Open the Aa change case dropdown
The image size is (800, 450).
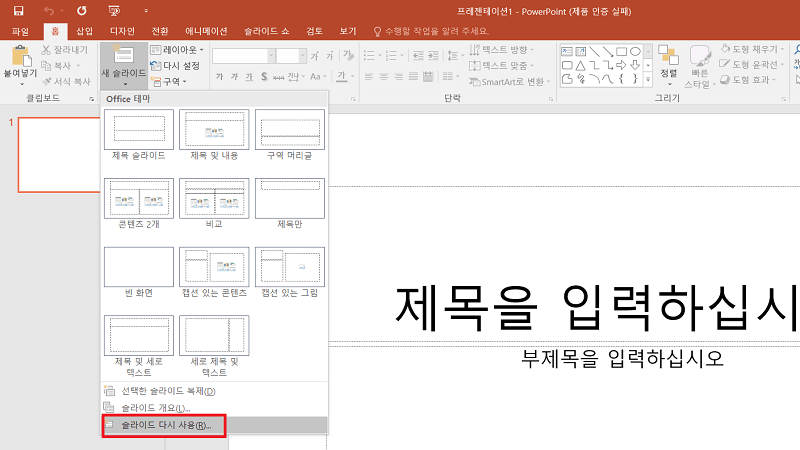pos(318,77)
